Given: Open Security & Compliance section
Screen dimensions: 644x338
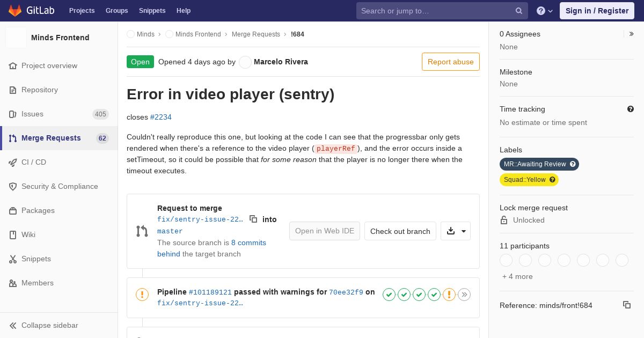Looking at the screenshot, I should [x=59, y=186].
